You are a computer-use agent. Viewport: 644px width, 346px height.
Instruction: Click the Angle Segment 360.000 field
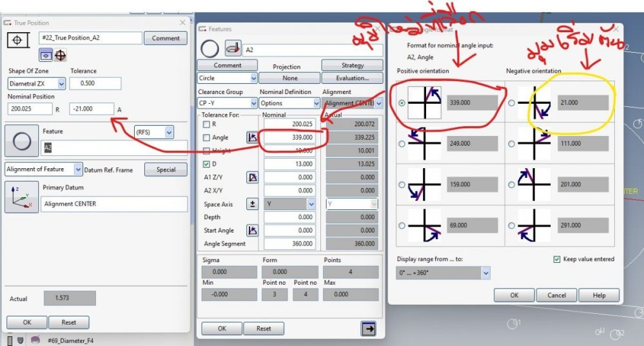click(x=289, y=244)
